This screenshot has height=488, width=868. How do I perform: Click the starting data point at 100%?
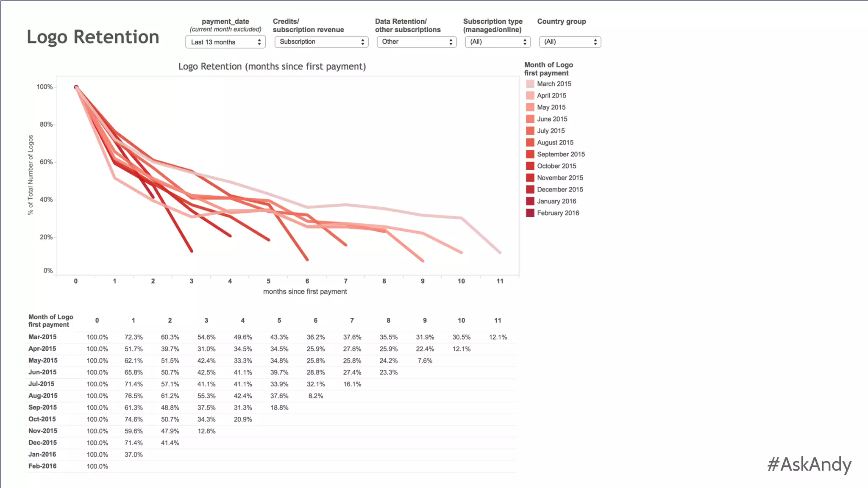pos(76,87)
